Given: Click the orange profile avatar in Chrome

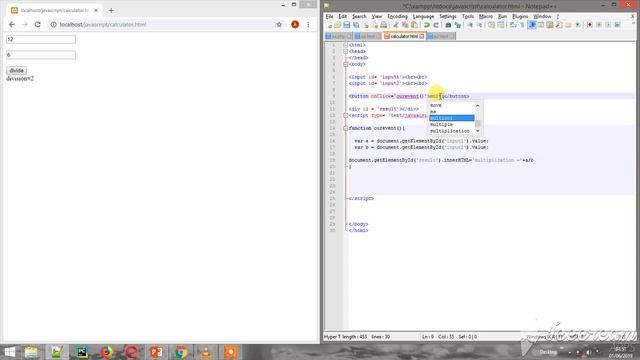Looking at the screenshot, I should pos(295,24).
